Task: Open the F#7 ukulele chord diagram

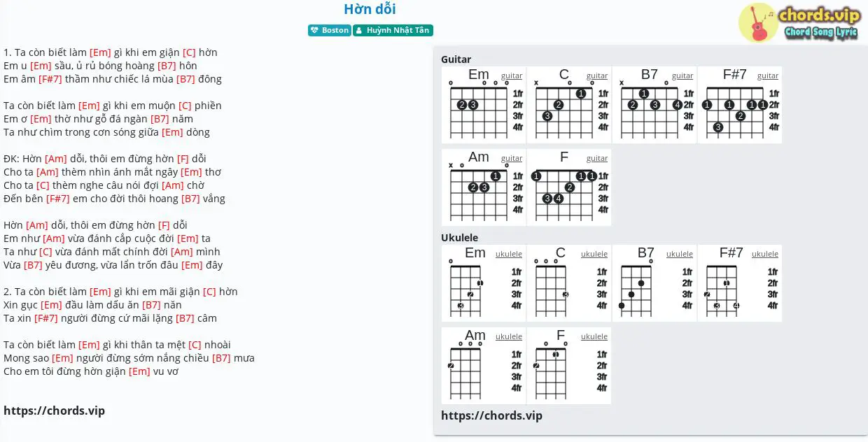Action: [x=740, y=283]
